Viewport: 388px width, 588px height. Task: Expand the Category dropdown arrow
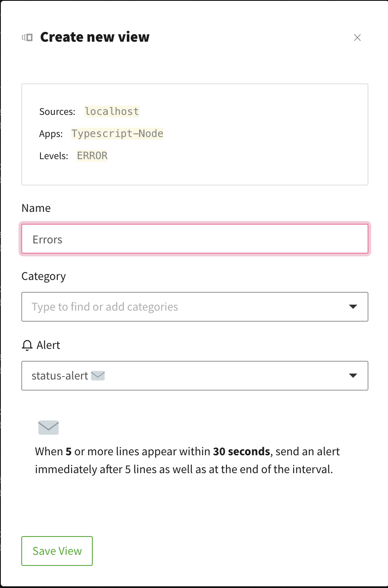pos(353,307)
